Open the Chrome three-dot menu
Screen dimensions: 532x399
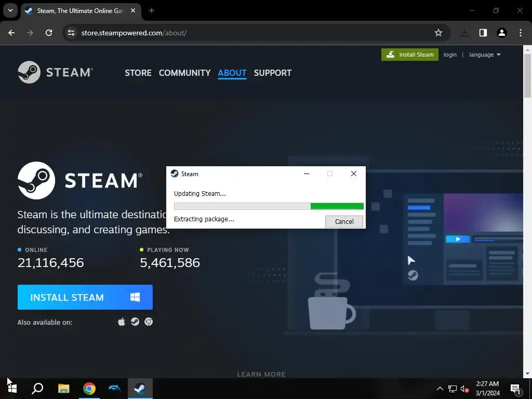(521, 33)
